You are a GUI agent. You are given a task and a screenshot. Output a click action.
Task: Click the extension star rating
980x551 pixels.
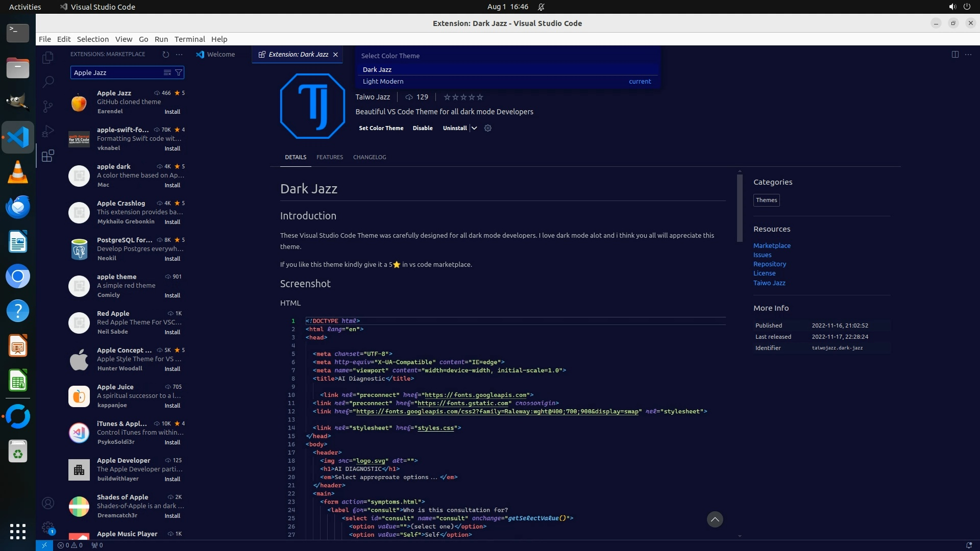pos(463,97)
